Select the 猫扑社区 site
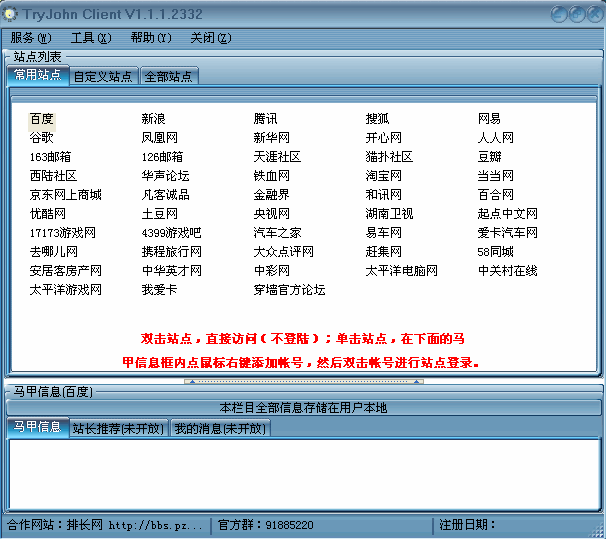 (390, 157)
